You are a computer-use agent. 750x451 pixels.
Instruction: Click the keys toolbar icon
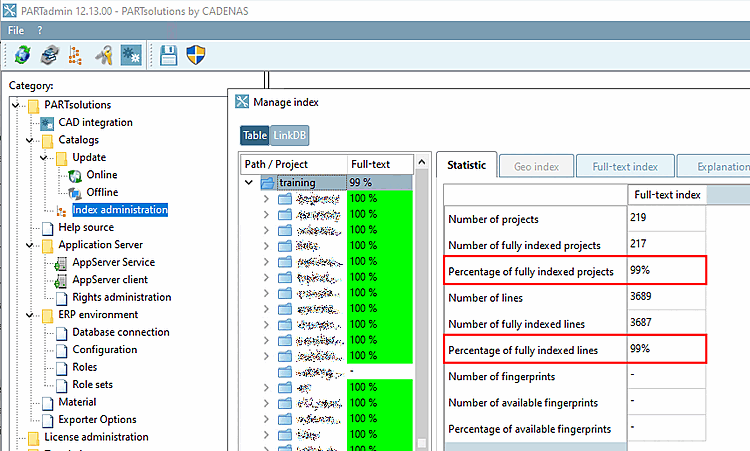(104, 55)
